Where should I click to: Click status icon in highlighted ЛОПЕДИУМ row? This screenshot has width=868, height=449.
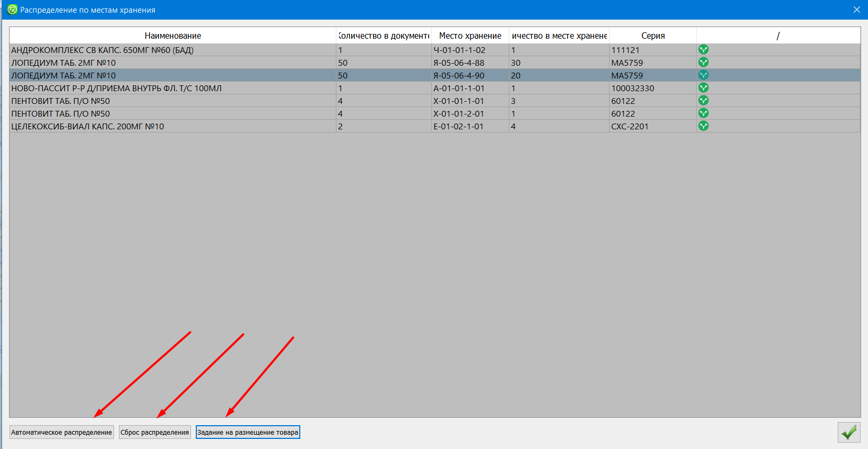point(704,75)
